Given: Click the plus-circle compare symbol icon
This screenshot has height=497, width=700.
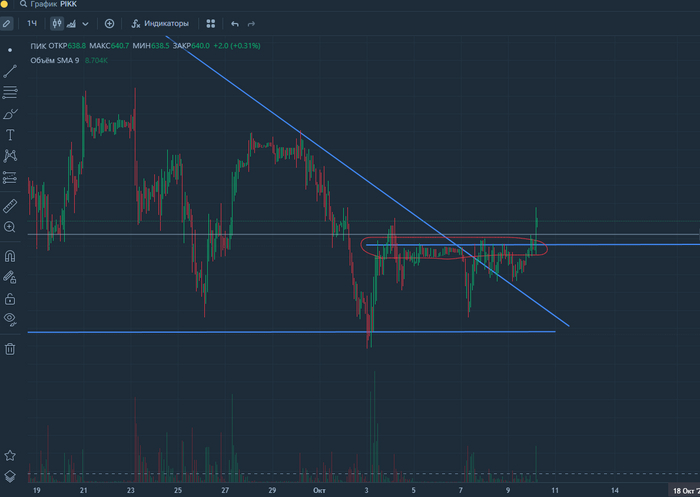Looking at the screenshot, I should pos(109,24).
